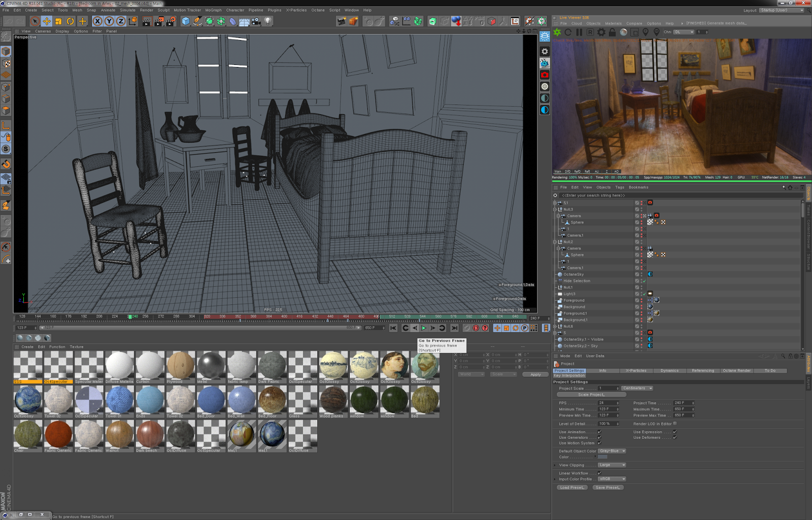Click the Record Active Objects button
The height and width of the screenshot is (520, 812).
(x=466, y=328)
